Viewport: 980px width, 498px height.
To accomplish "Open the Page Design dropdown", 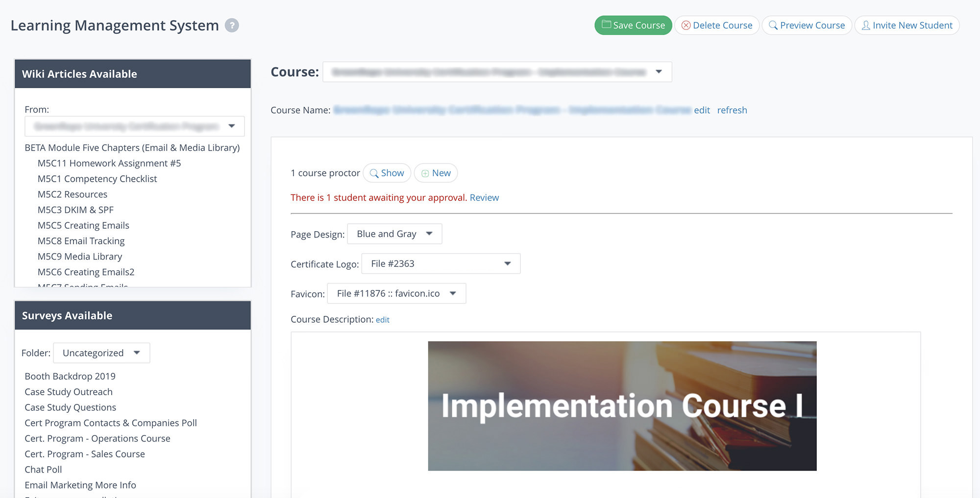I will point(394,234).
